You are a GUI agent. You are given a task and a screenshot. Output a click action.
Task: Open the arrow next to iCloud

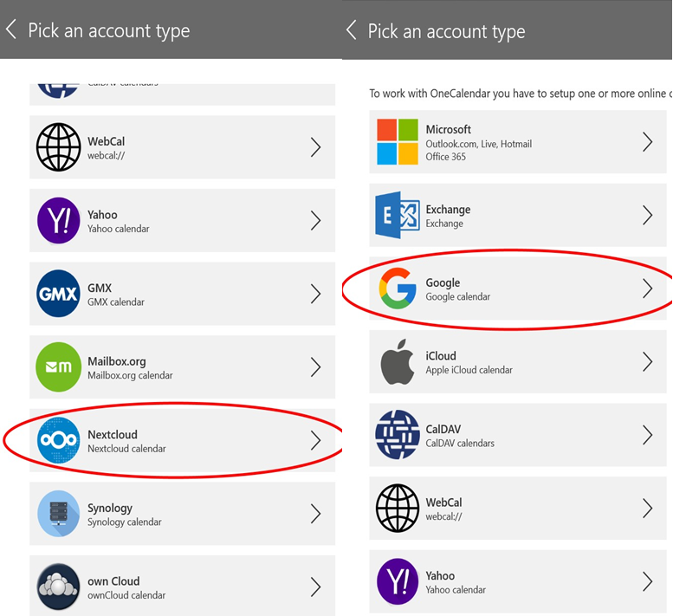(x=647, y=362)
